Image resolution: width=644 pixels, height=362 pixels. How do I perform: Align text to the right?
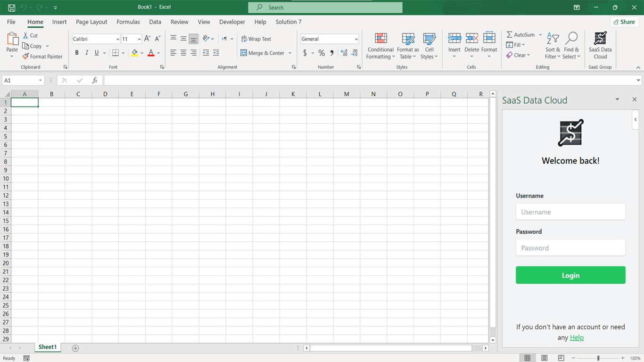[x=193, y=53]
